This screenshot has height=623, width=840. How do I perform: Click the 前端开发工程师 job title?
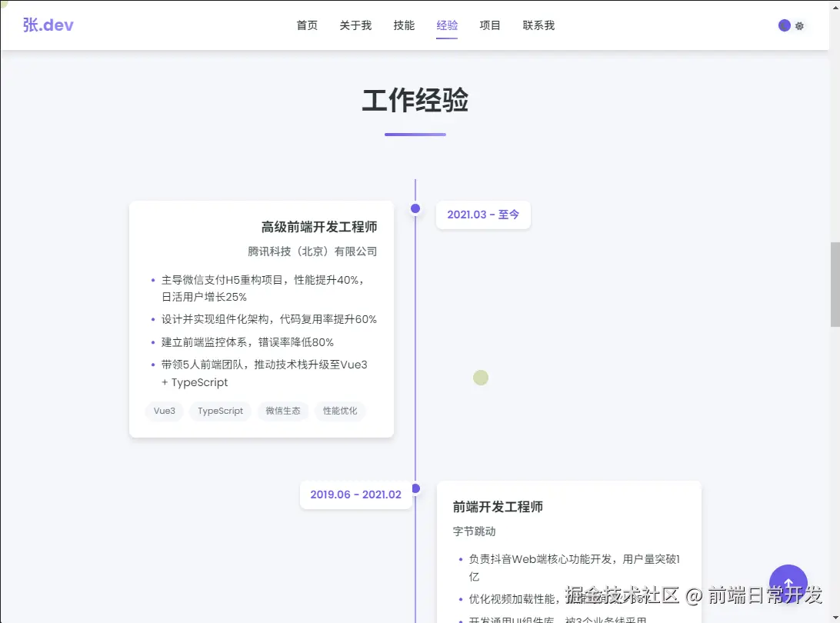[x=498, y=507]
